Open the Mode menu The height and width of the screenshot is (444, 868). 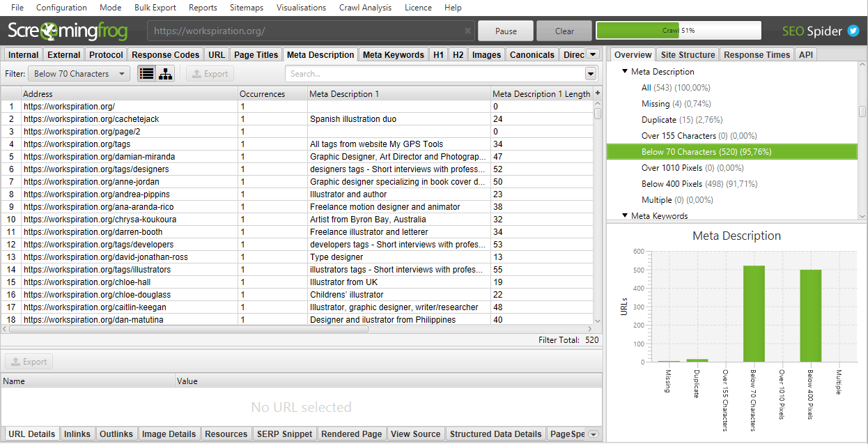110,8
